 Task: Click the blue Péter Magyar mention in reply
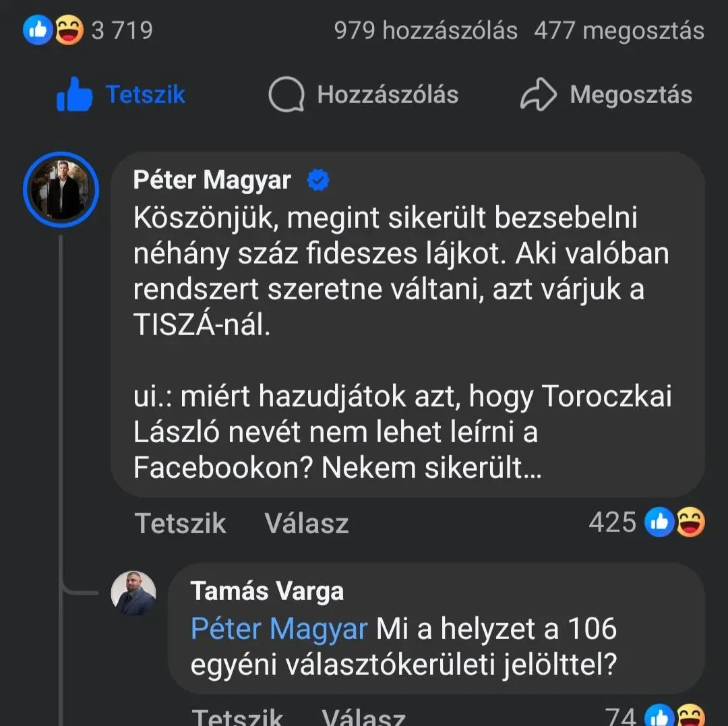(x=279, y=629)
